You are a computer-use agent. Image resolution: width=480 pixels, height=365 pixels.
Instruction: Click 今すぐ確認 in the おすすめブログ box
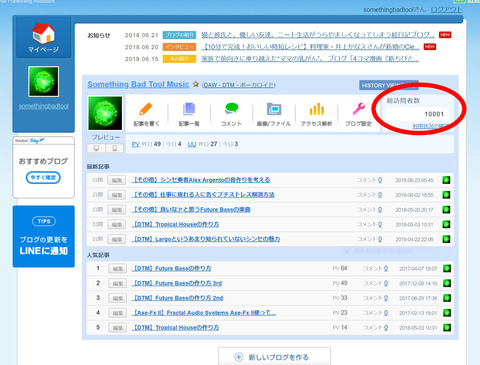coord(43,177)
